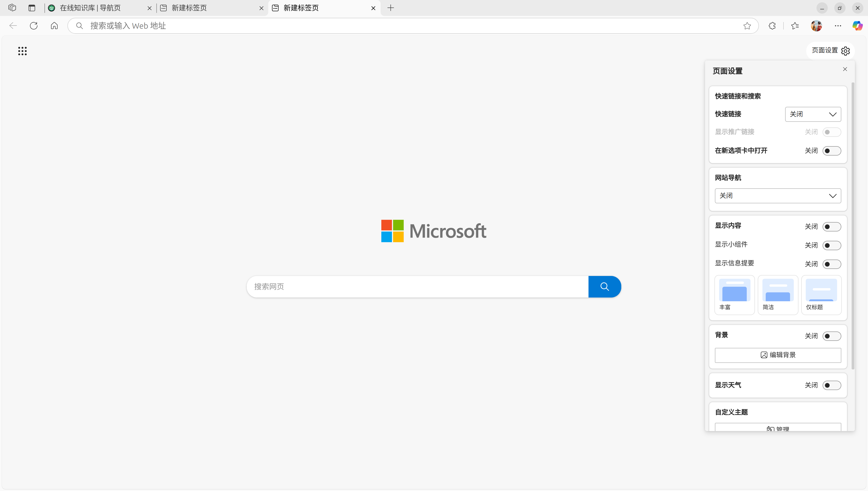Select the 丰富 layout thumbnail
This screenshot has height=491, width=868.
tap(735, 295)
